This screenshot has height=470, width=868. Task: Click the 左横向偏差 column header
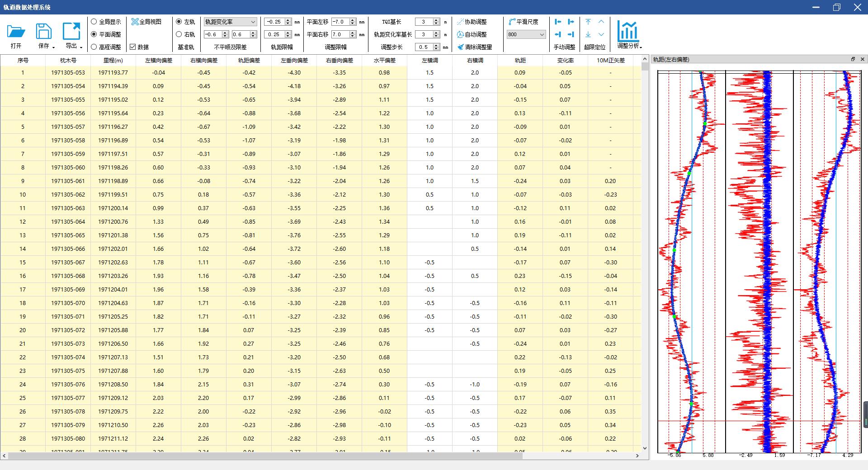tap(158, 60)
